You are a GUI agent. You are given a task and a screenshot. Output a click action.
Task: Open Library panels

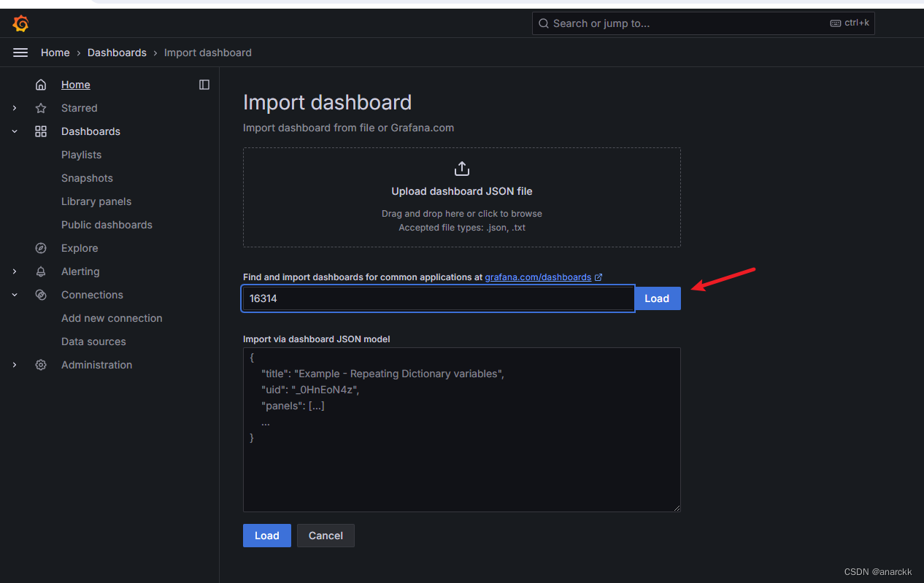(x=96, y=201)
